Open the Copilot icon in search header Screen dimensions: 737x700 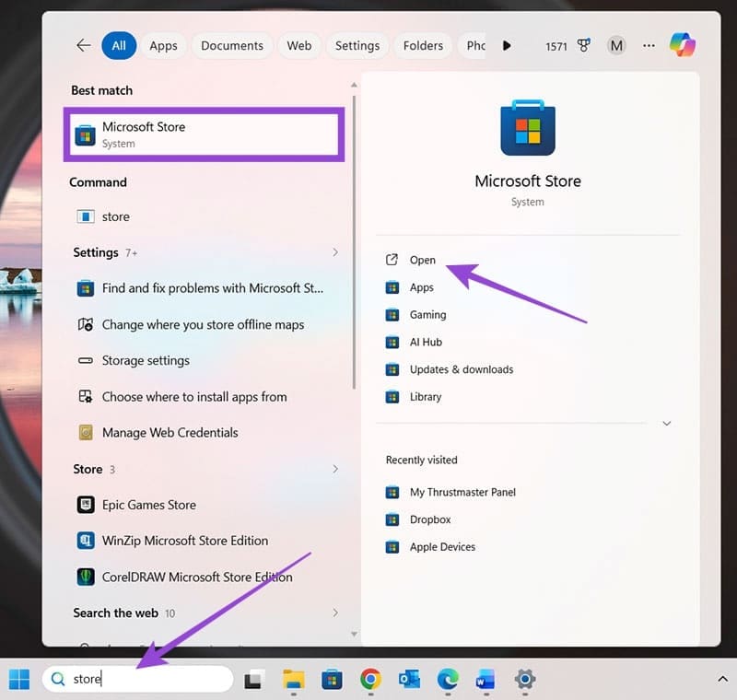[683, 45]
